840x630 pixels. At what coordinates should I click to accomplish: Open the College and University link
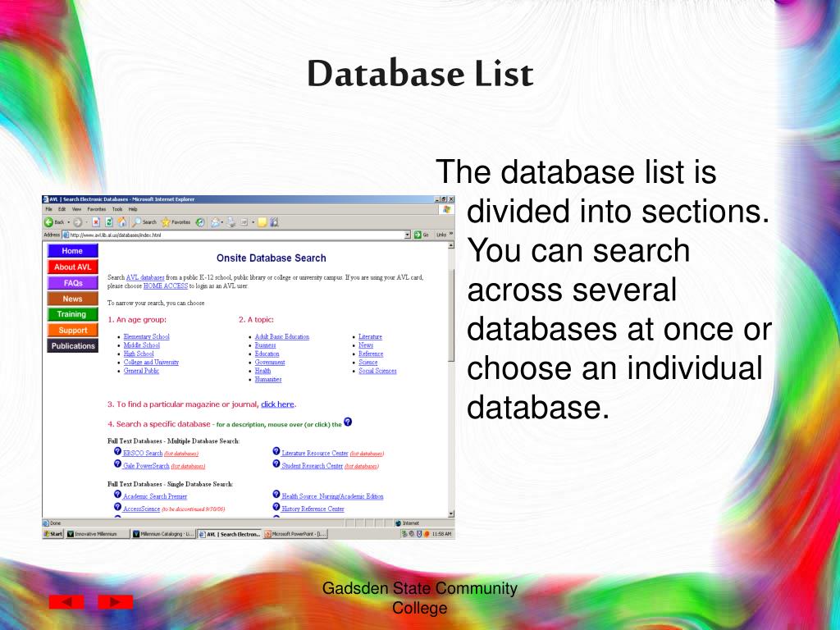(x=151, y=362)
